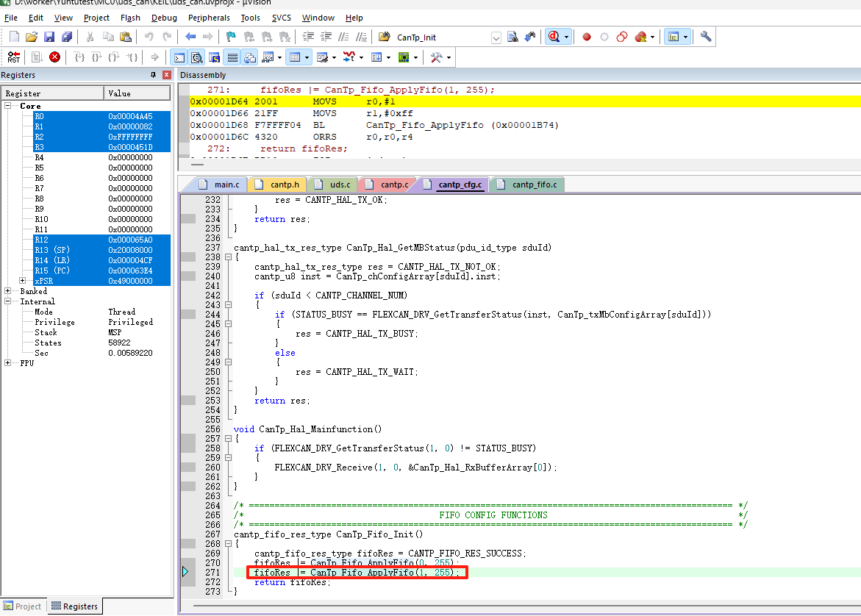
Task: Click the highlighted MOVS r0,#1 disassembly line
Action: pyautogui.click(x=524, y=101)
